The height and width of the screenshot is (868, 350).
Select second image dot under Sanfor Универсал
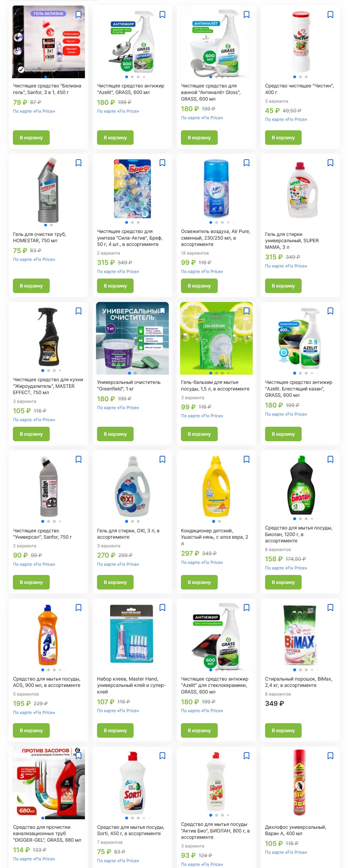tap(48, 522)
